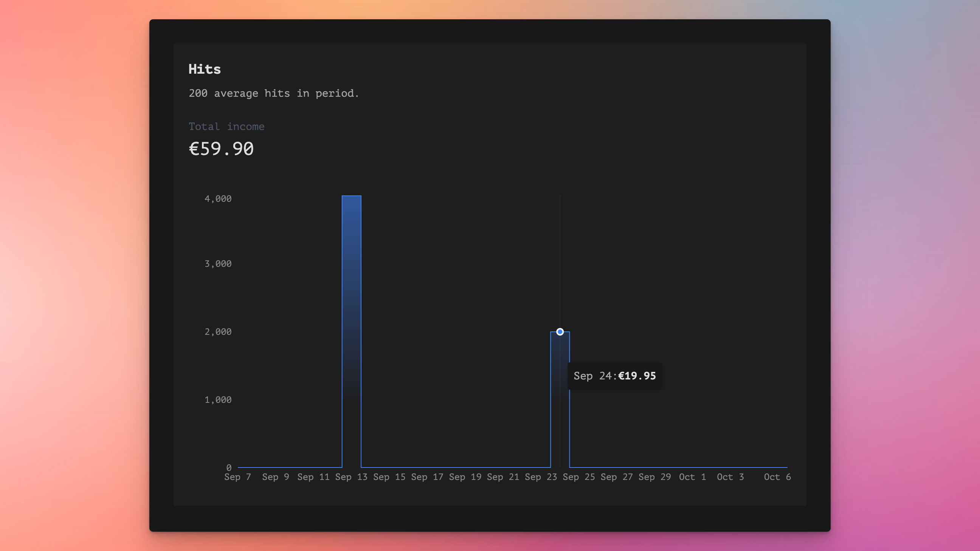Click the 'Oct 3' x-axis label
This screenshot has width=980, height=551.
pos(730,477)
